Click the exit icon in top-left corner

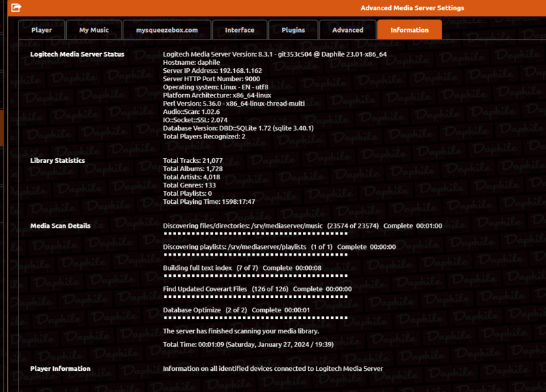tap(16, 8)
